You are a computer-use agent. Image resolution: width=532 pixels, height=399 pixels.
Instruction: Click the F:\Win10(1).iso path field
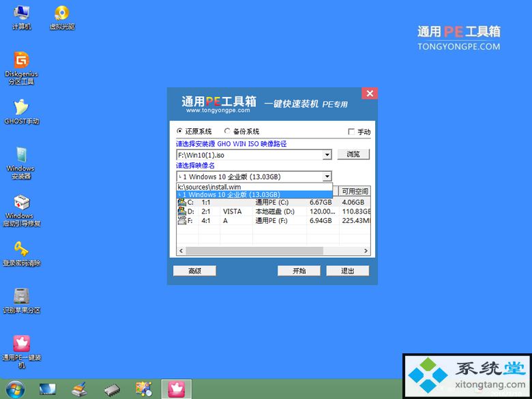point(250,155)
